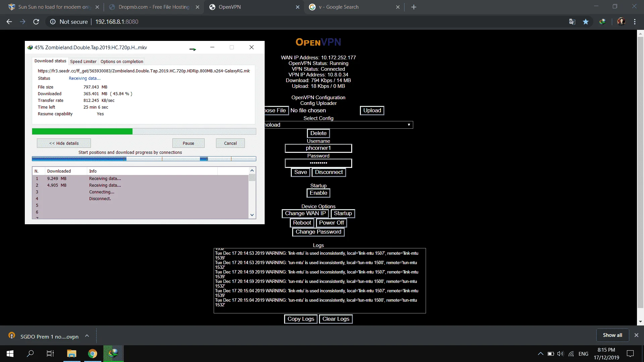The image size is (644, 362).
Task: Expand the Select Config dropdown
Action: (x=339, y=125)
